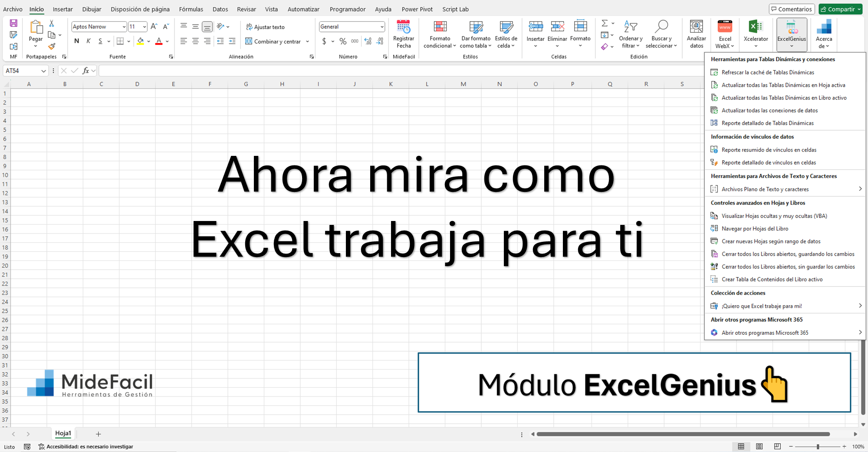Toggle underline S formatting
Viewport: 868px width, 452px height.
(x=100, y=41)
